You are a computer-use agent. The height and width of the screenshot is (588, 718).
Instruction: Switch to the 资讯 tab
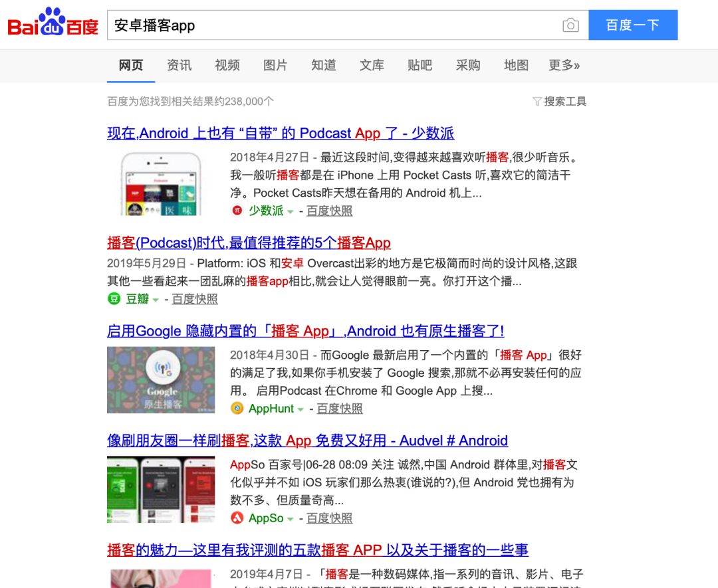pyautogui.click(x=179, y=65)
